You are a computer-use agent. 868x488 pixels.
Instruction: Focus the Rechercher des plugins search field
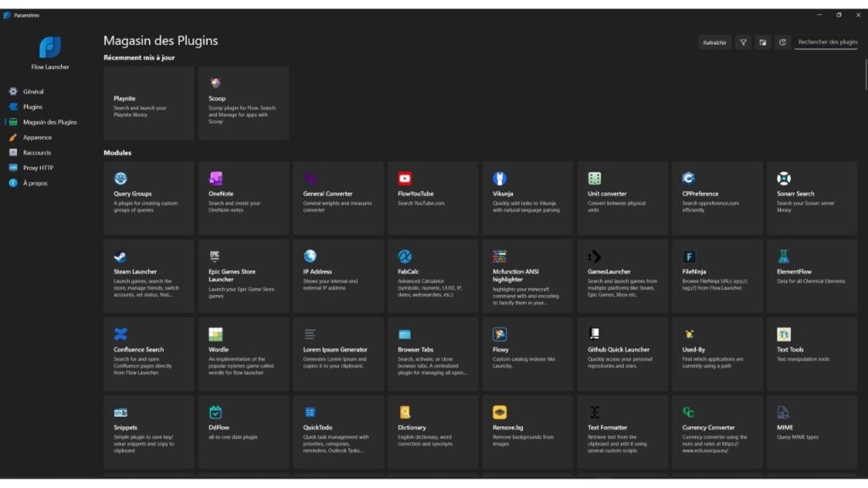click(x=826, y=42)
